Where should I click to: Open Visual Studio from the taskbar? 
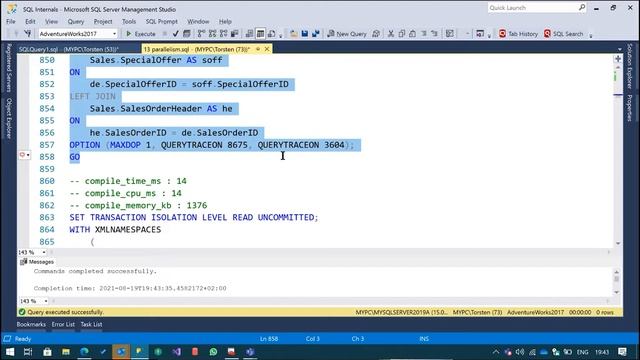tap(176, 351)
